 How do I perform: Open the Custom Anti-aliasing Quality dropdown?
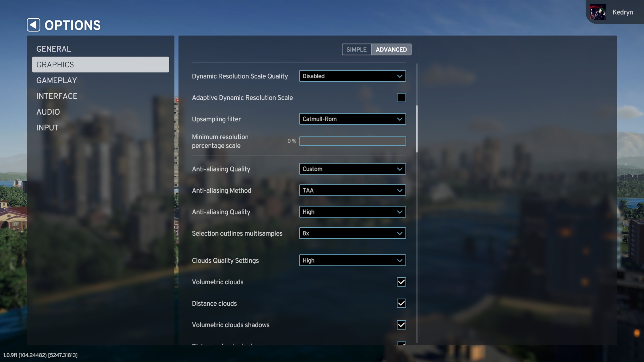(352, 169)
